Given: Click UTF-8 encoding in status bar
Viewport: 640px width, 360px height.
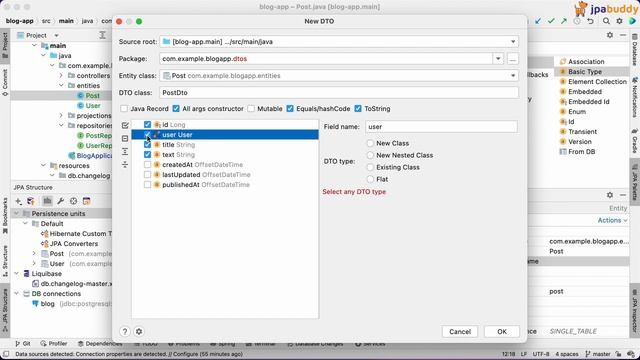Looking at the screenshot, I should [x=541, y=354].
